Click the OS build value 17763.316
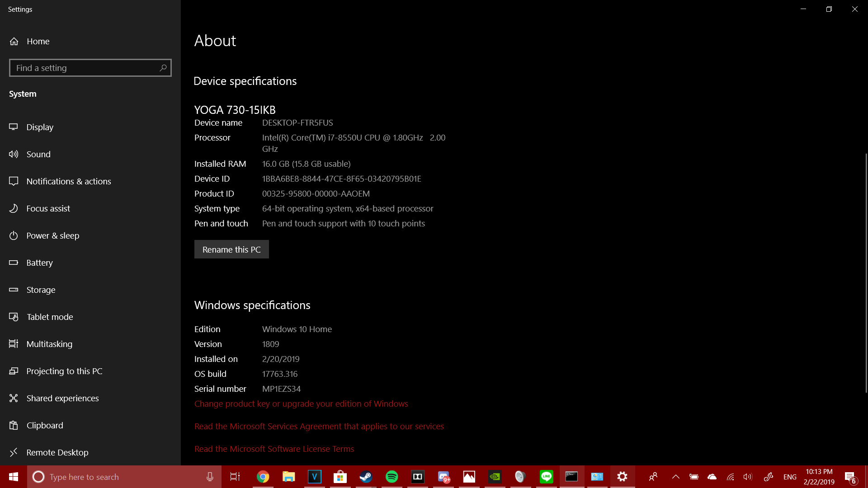Viewport: 868px width, 488px height. coord(280,374)
